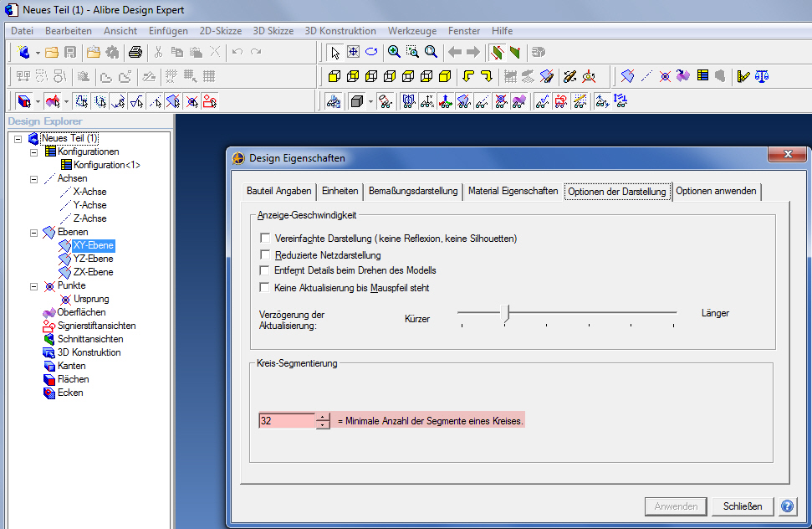Screen dimensions: 812x529
Task: Open the Hilfe menu
Action: click(x=502, y=31)
